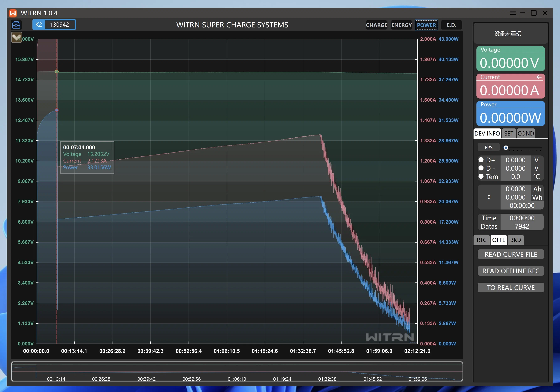
Task: Click the y-axis label 6.800V
Action: [x=26, y=222]
